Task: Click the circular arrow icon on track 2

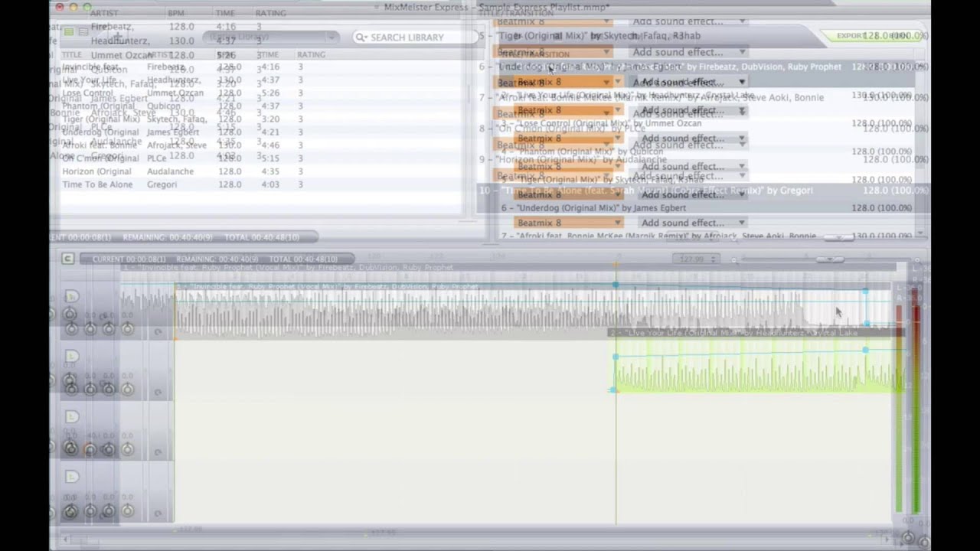Action: [158, 393]
